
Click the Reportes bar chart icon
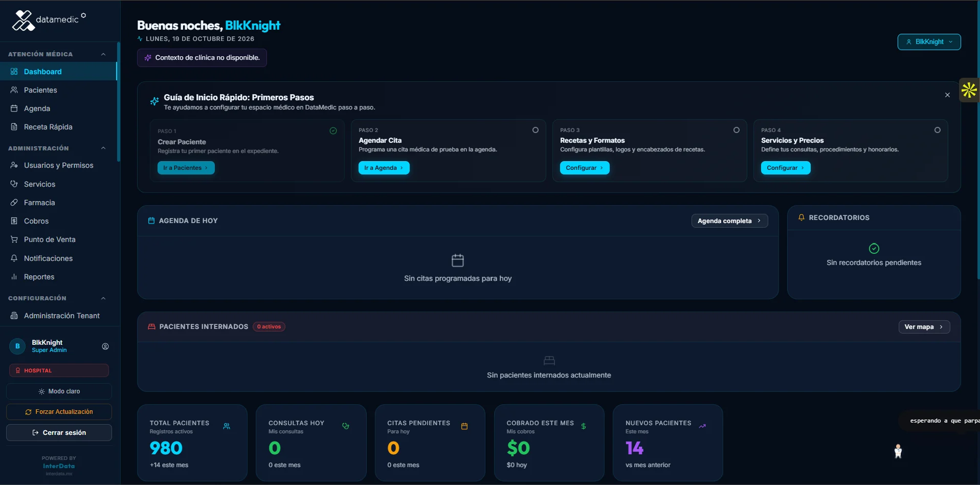14,277
